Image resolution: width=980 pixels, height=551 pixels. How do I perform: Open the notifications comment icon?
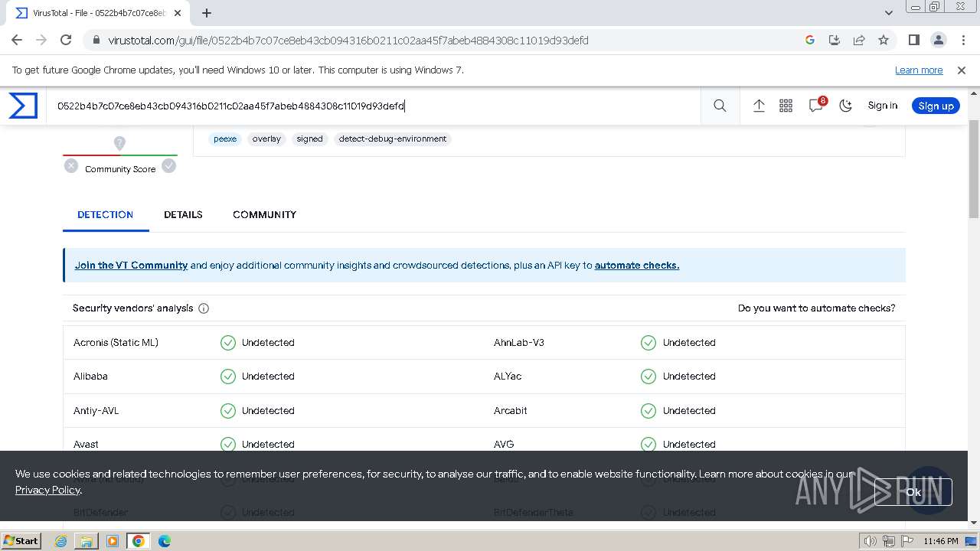pyautogui.click(x=816, y=106)
